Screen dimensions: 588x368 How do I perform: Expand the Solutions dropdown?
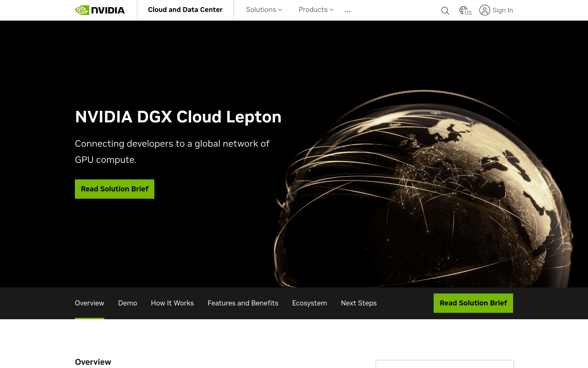(x=264, y=10)
